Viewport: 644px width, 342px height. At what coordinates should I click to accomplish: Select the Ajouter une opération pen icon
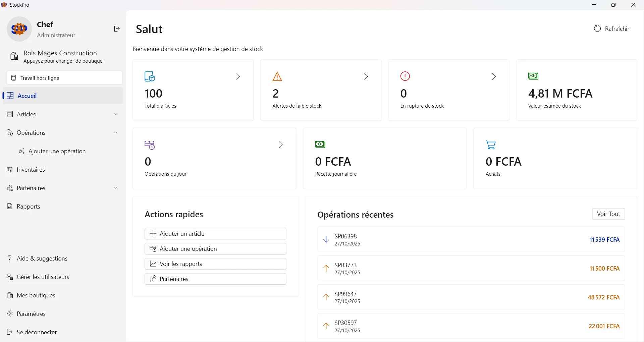[21, 151]
